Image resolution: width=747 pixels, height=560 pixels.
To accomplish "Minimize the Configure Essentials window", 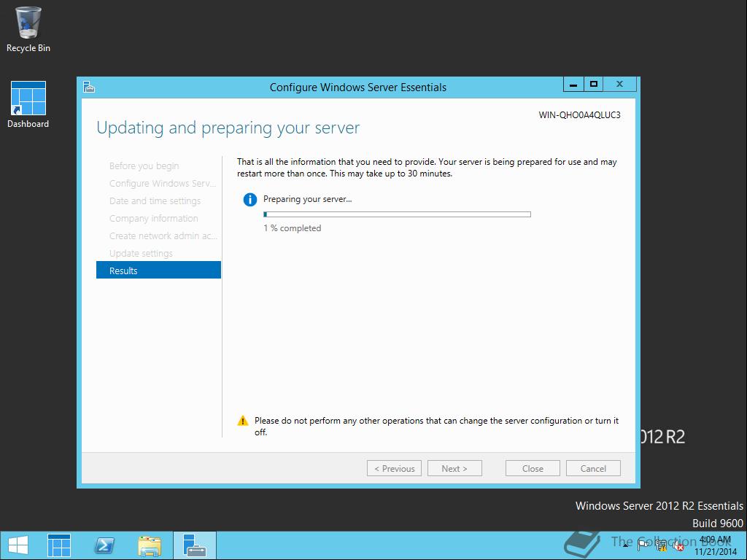I will (573, 85).
